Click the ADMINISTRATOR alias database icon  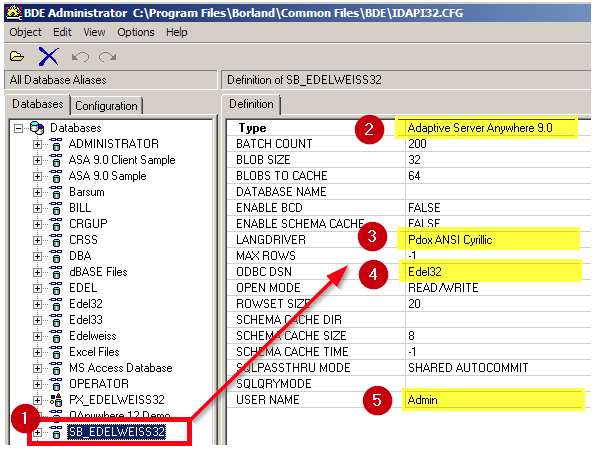(x=56, y=144)
